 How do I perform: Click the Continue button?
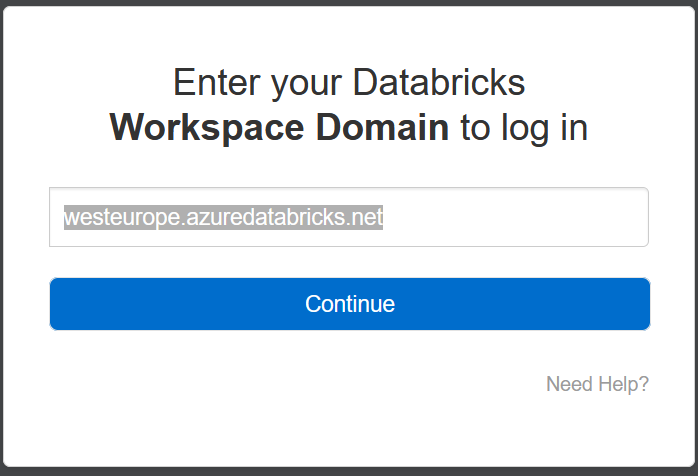(x=349, y=304)
